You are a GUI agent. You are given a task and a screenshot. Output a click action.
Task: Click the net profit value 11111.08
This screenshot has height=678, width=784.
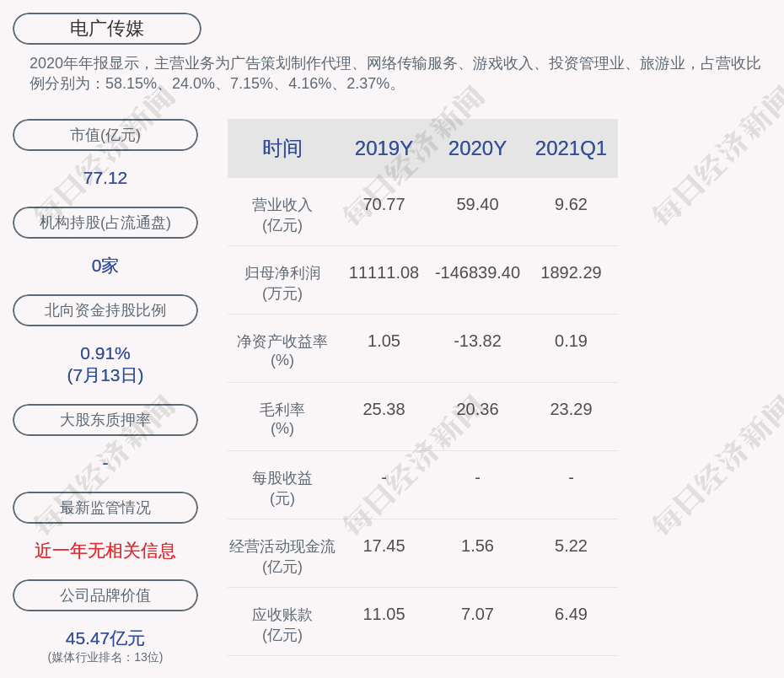tap(384, 272)
